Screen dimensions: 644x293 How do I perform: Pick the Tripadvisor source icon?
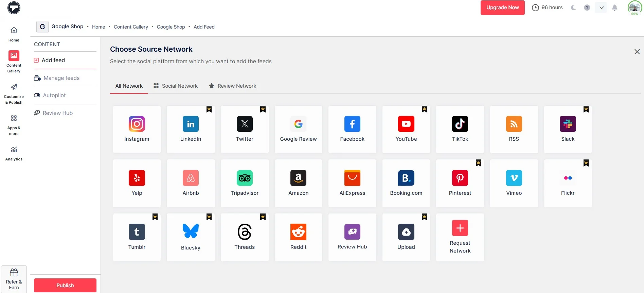click(x=244, y=183)
